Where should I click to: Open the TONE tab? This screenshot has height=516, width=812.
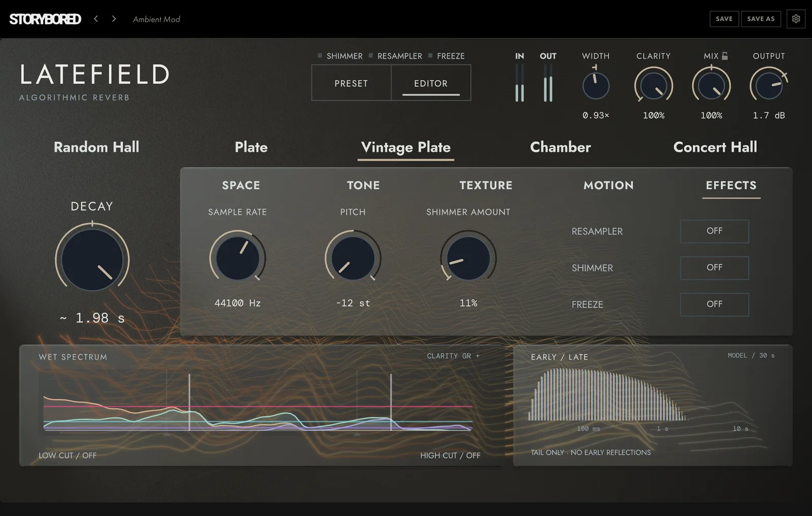(x=363, y=185)
